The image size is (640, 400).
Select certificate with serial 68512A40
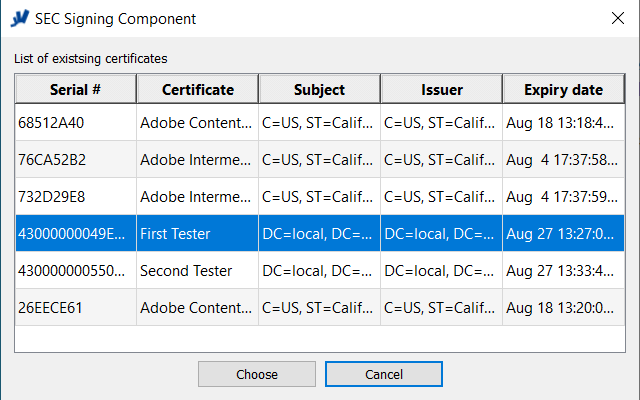tap(75, 123)
